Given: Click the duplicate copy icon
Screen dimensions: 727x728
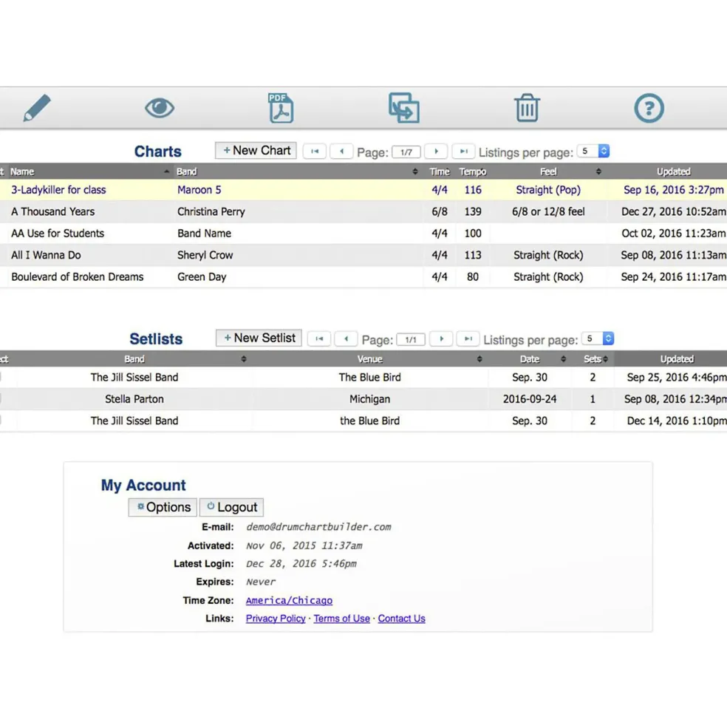Looking at the screenshot, I should pos(404,108).
